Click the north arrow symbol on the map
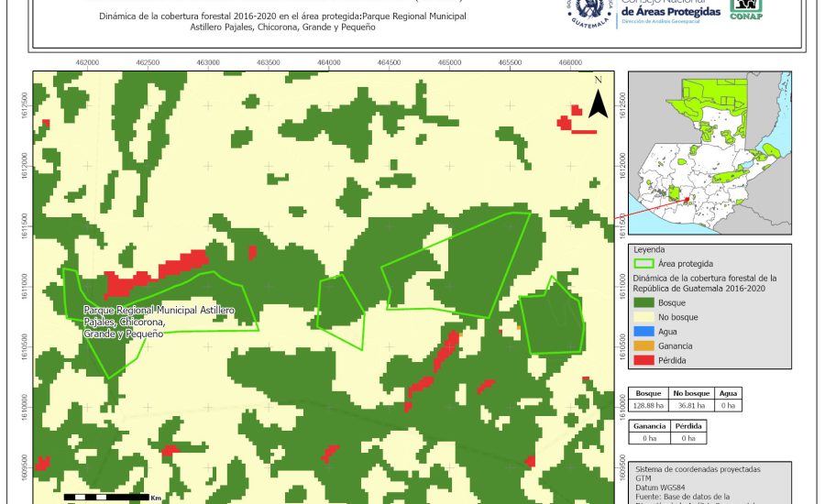Image resolution: width=825 pixels, height=504 pixels. (x=598, y=100)
